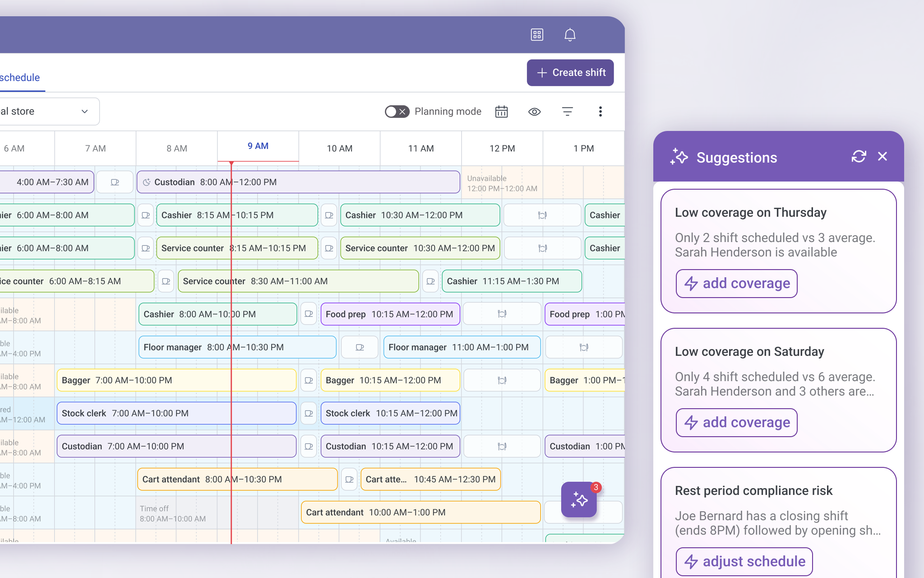Click adjust schedule for rest period risk
The image size is (924, 578).
click(x=744, y=561)
